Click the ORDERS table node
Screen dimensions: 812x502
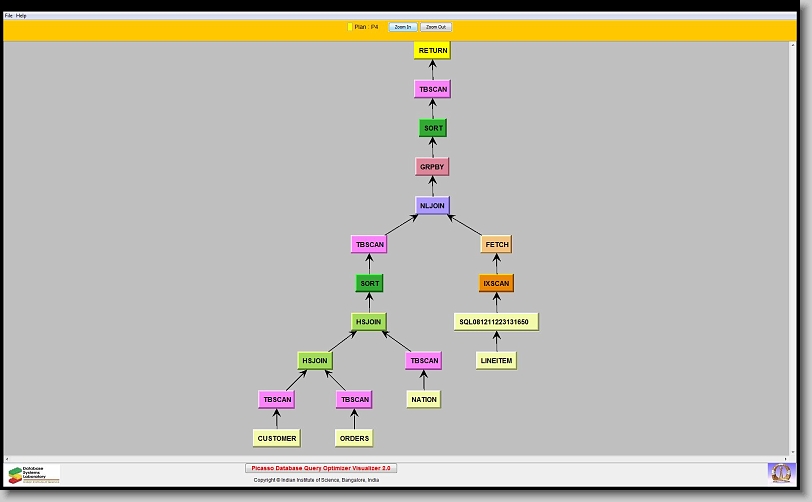[354, 438]
